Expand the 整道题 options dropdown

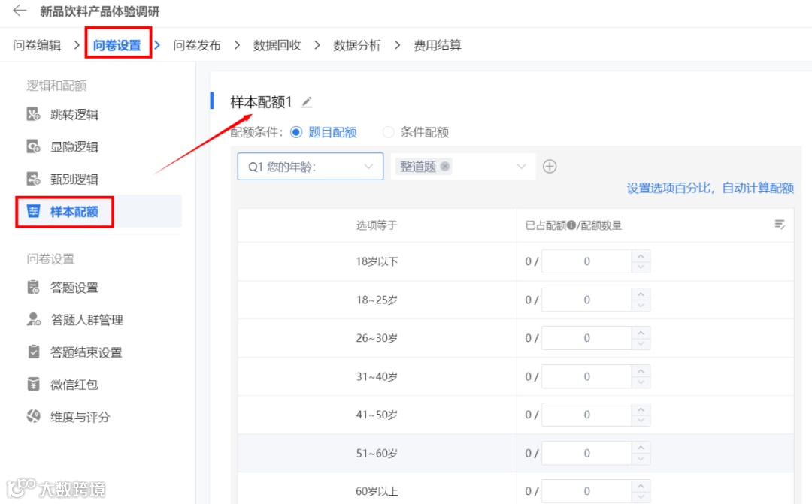click(521, 167)
